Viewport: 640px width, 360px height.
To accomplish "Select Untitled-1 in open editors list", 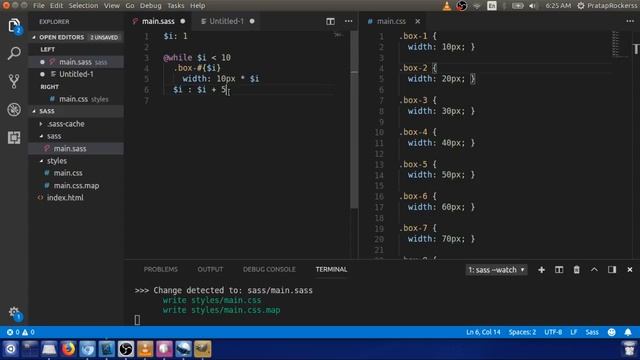I will [76, 74].
